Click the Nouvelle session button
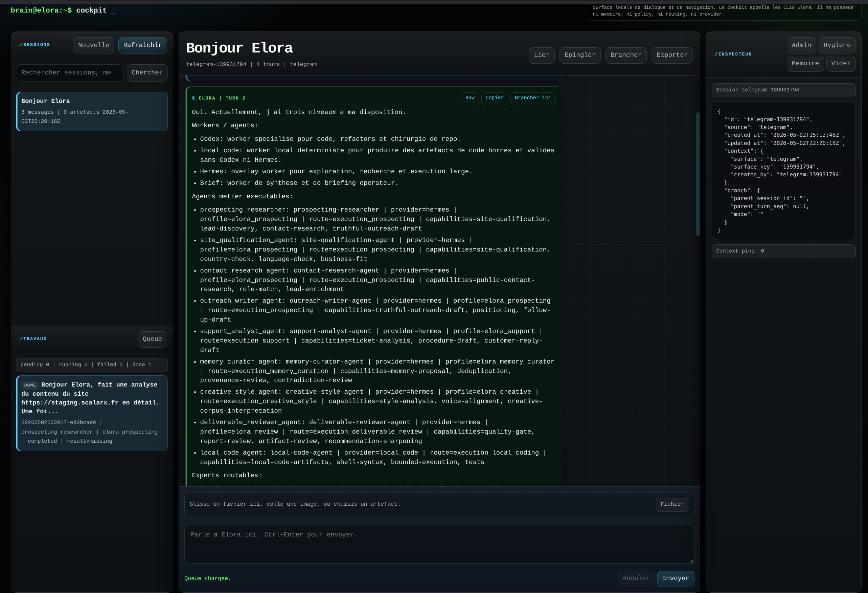868x593 pixels. click(93, 45)
